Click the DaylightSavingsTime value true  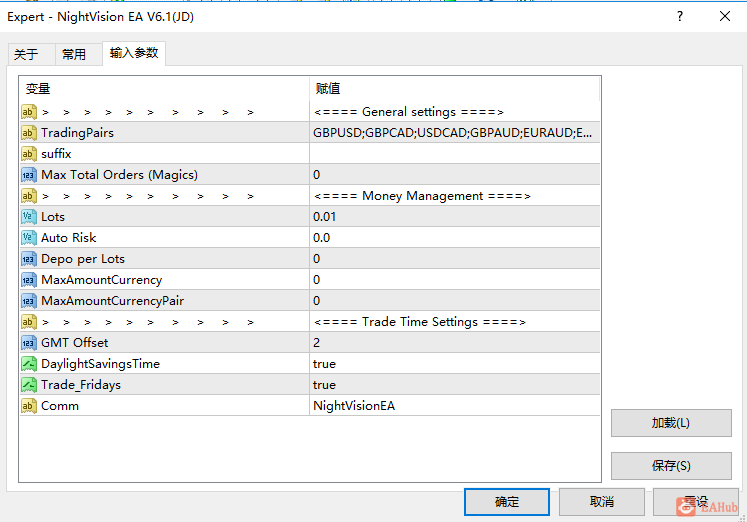point(454,364)
